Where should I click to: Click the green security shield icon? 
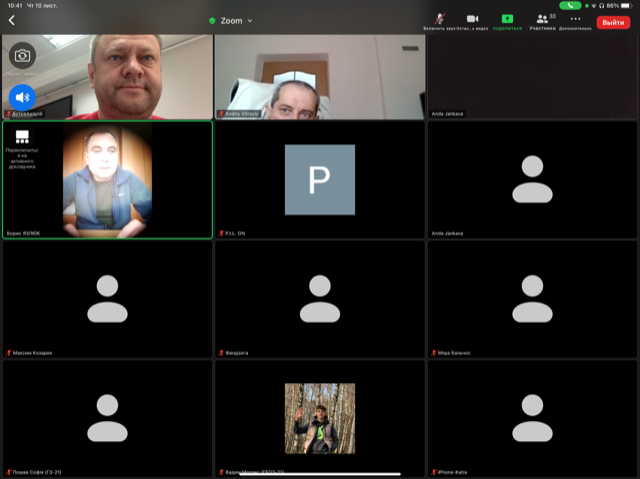coord(212,21)
